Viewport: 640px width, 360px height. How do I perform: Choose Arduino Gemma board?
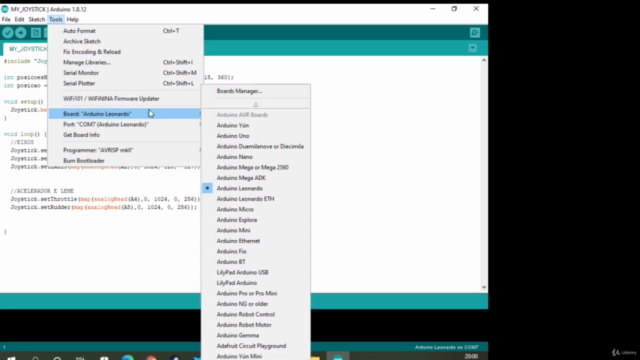pyautogui.click(x=256, y=336)
